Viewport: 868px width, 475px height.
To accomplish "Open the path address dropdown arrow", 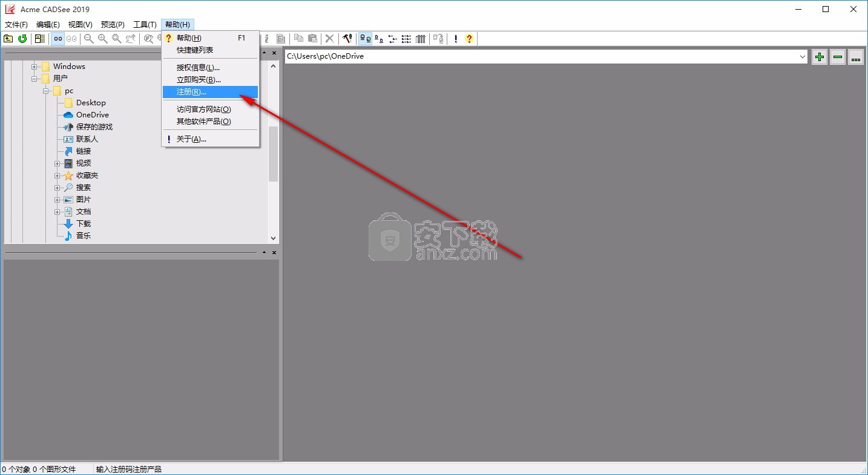I will 803,56.
